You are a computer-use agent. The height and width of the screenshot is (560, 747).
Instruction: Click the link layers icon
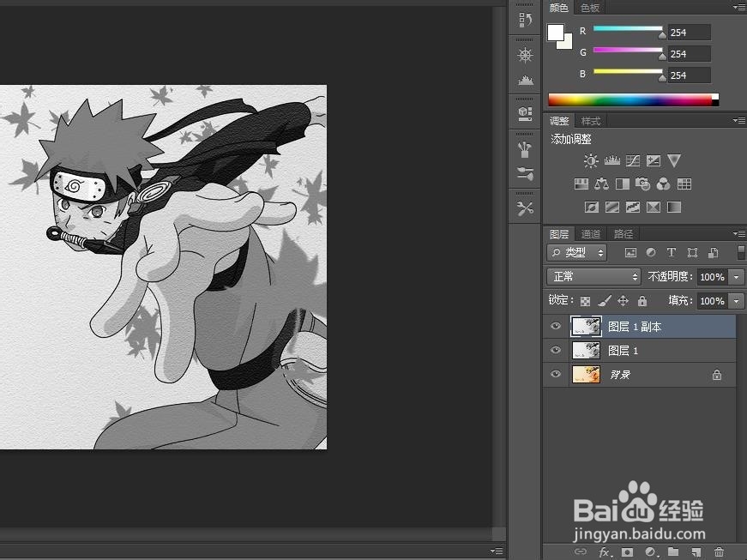pyautogui.click(x=581, y=552)
